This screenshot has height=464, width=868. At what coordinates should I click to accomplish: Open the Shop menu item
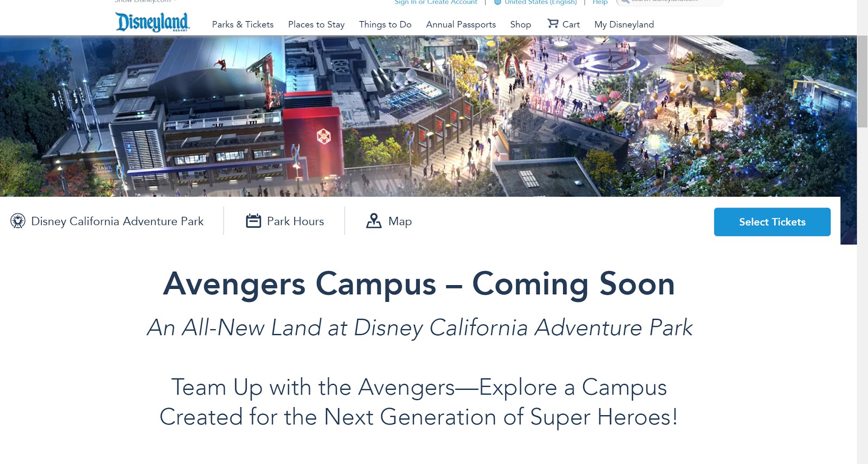pyautogui.click(x=520, y=24)
